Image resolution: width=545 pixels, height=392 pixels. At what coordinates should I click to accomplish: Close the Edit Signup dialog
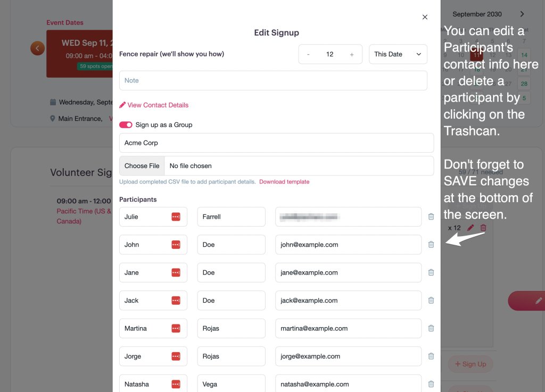(425, 17)
